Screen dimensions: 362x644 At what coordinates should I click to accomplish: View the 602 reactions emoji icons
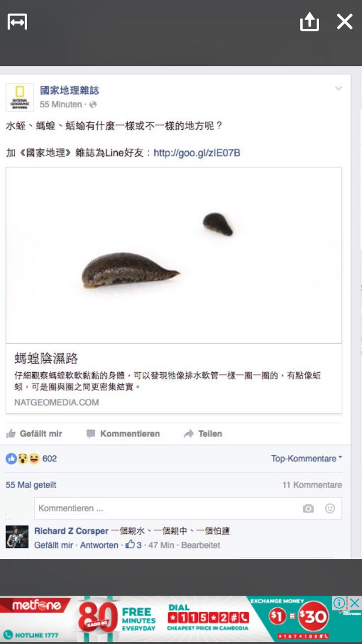pos(23,458)
